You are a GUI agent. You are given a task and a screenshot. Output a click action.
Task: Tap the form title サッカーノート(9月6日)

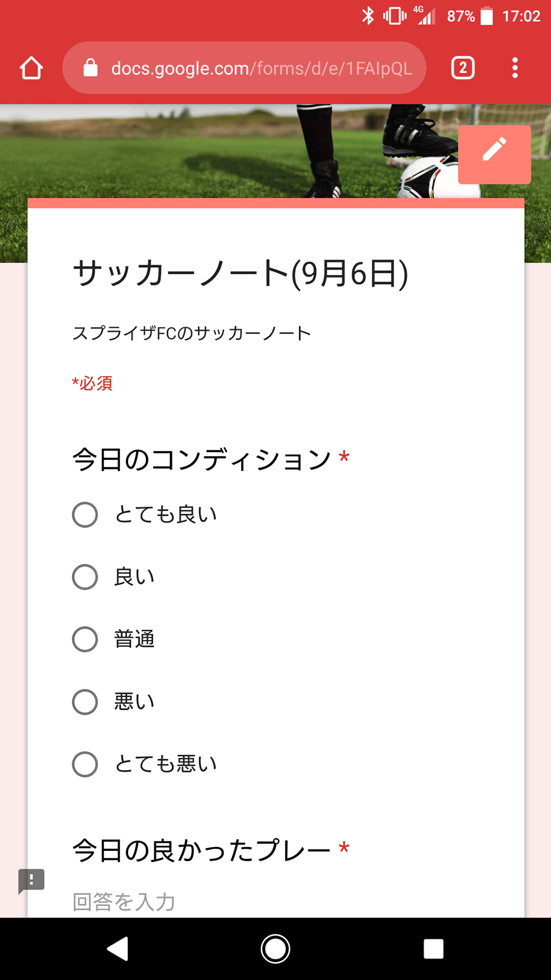click(x=240, y=273)
